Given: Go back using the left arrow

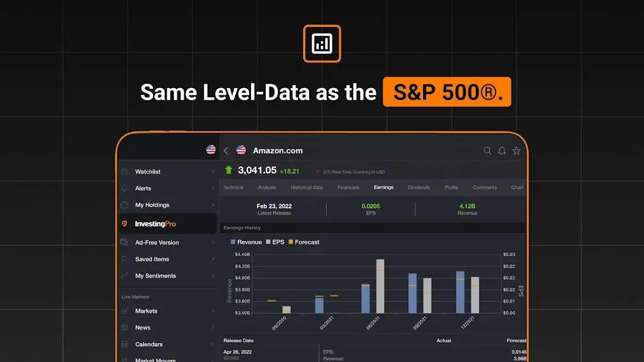Looking at the screenshot, I should click(x=226, y=150).
